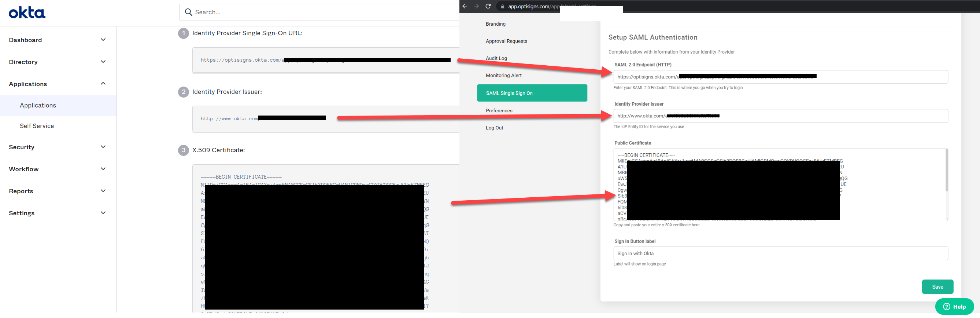Viewport: 980px width, 318px height.
Task: Click the Okta logo
Action: click(27, 12)
